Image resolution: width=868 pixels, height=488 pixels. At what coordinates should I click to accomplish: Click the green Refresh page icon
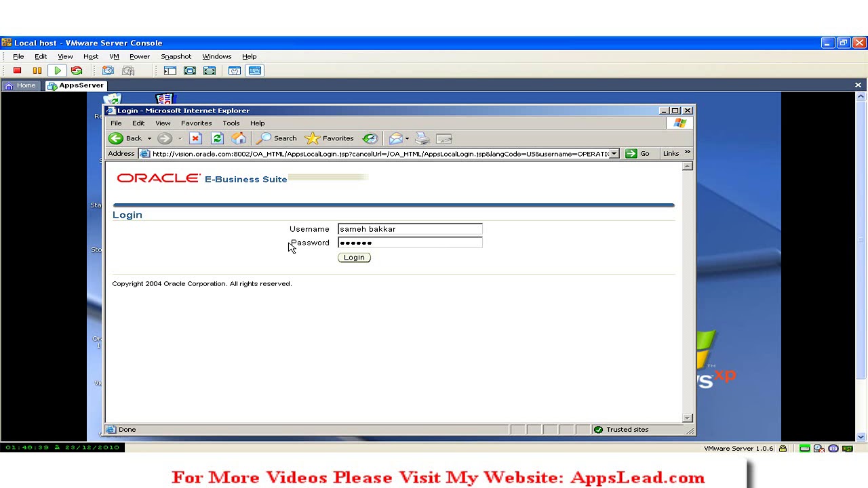(x=217, y=138)
